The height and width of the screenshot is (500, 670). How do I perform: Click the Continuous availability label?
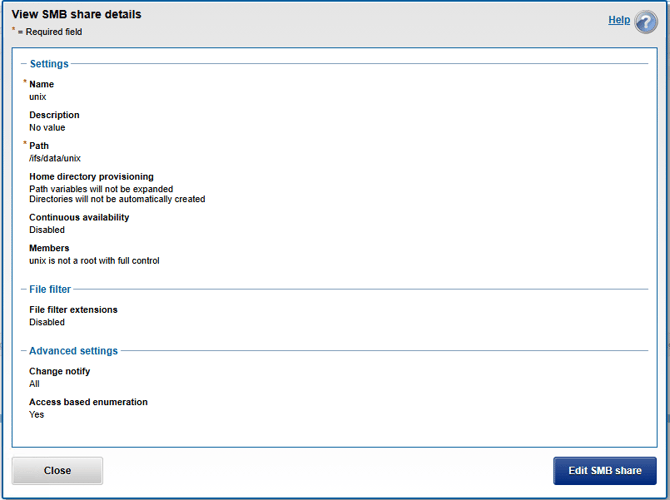pos(79,217)
